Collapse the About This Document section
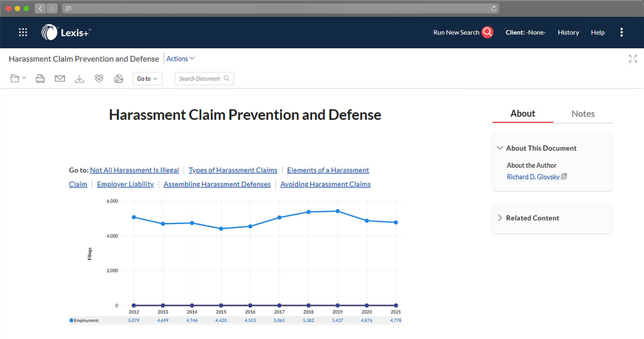Viewport: 644px width, 339px height. point(500,148)
